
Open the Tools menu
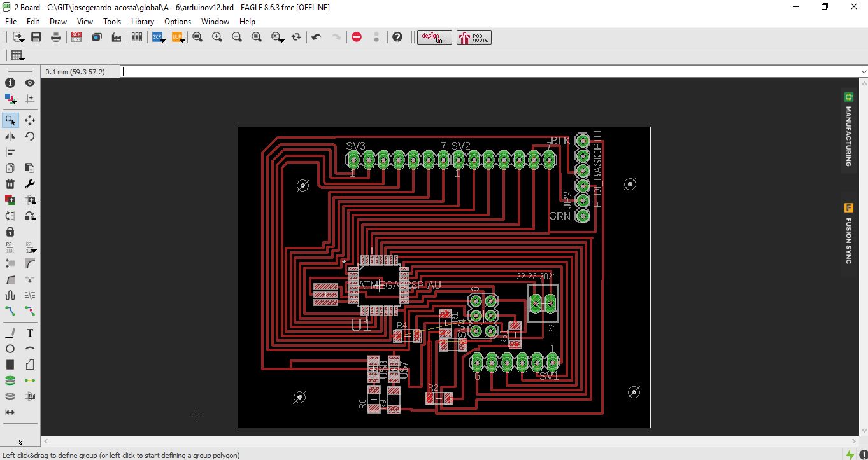[x=112, y=22]
